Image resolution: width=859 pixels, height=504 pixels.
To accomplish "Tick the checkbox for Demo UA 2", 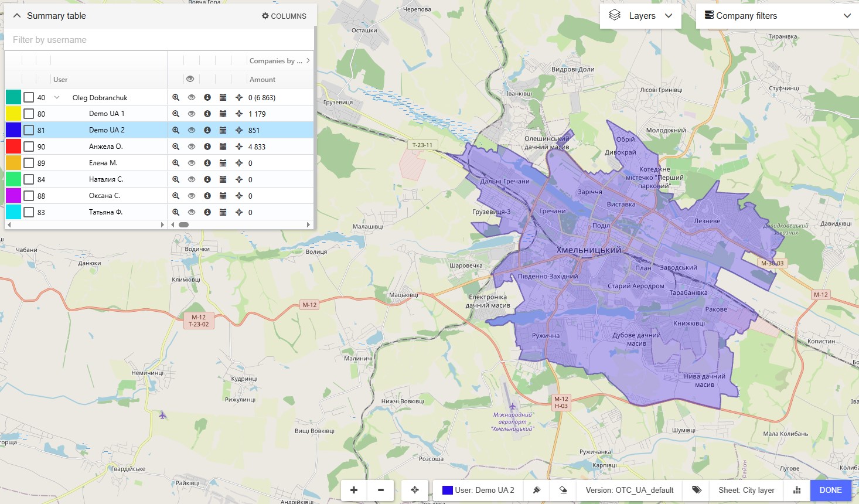I will (29, 130).
